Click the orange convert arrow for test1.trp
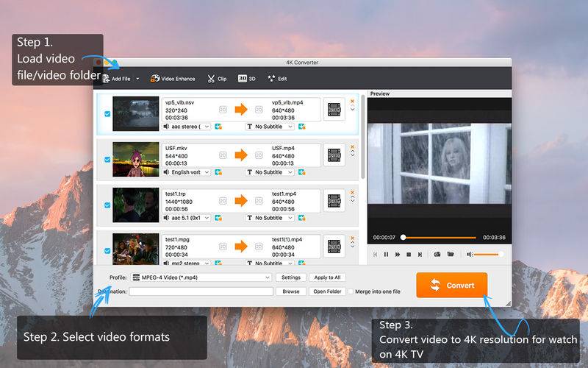 pos(241,201)
